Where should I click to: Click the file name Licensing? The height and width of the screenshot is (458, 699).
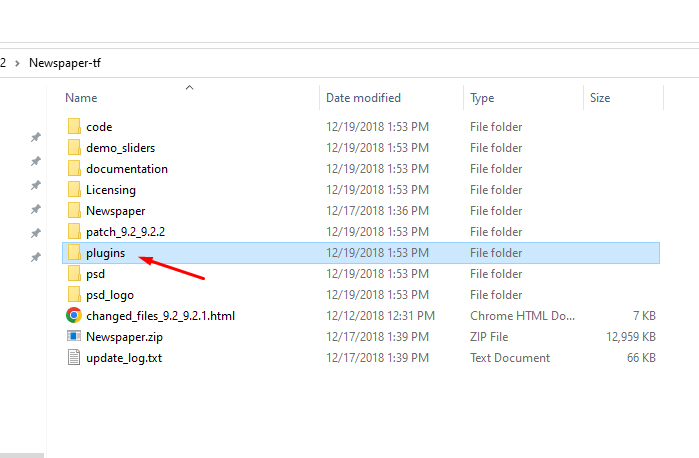[111, 190]
